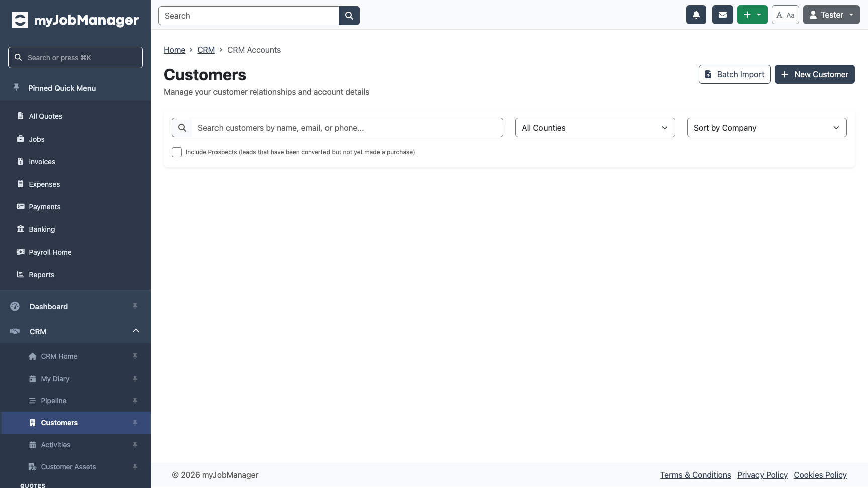
Task: Open the Tester user menu
Action: tap(831, 15)
